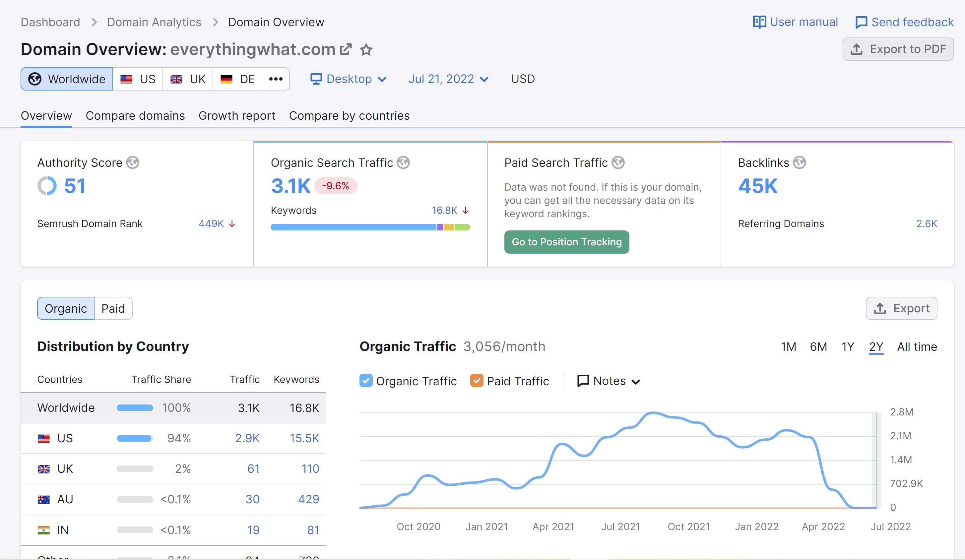This screenshot has height=560, width=965.
Task: Click the Worldwide traffic share bar
Action: (x=135, y=408)
